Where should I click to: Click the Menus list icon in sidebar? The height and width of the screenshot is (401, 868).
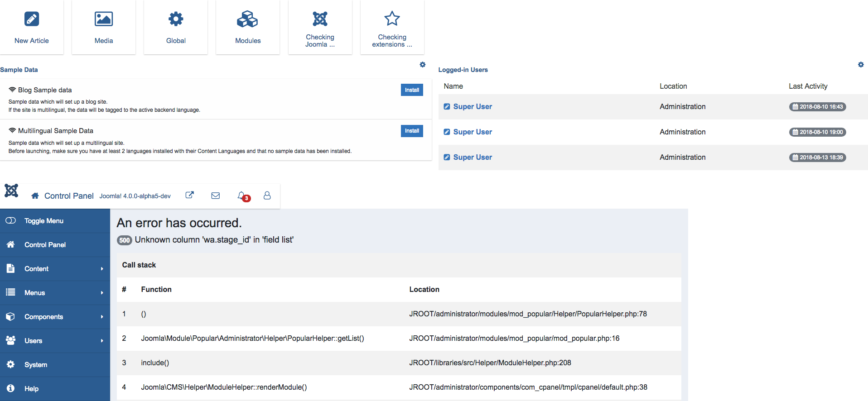pyautogui.click(x=10, y=292)
